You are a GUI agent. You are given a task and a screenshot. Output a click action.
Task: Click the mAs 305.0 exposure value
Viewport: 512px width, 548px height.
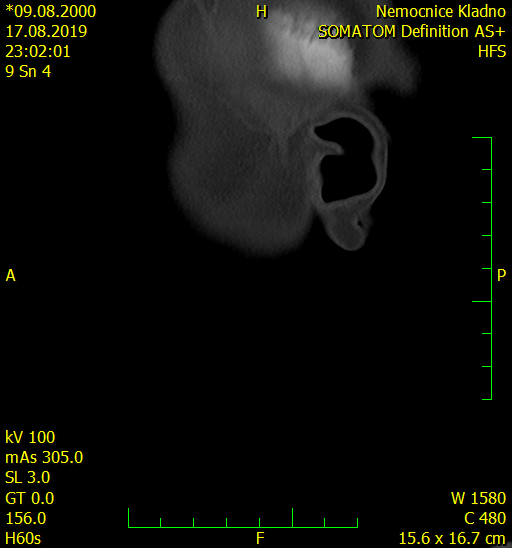pos(44,457)
